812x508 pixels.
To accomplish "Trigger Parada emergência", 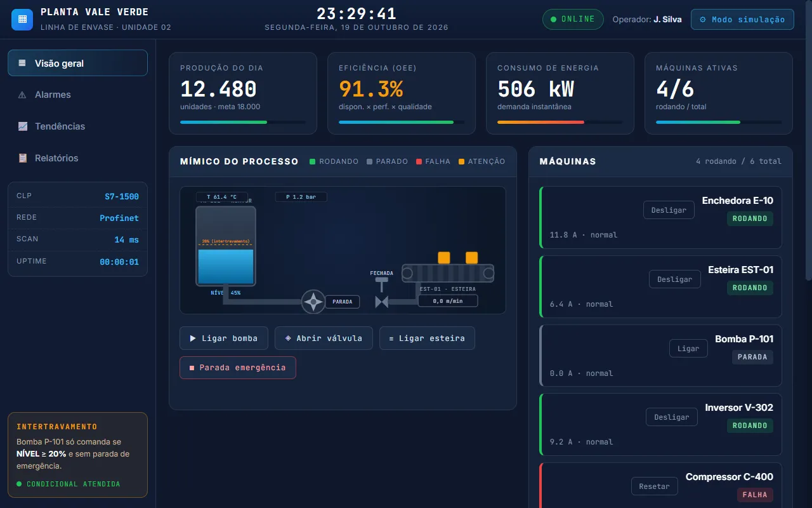I will (x=238, y=368).
